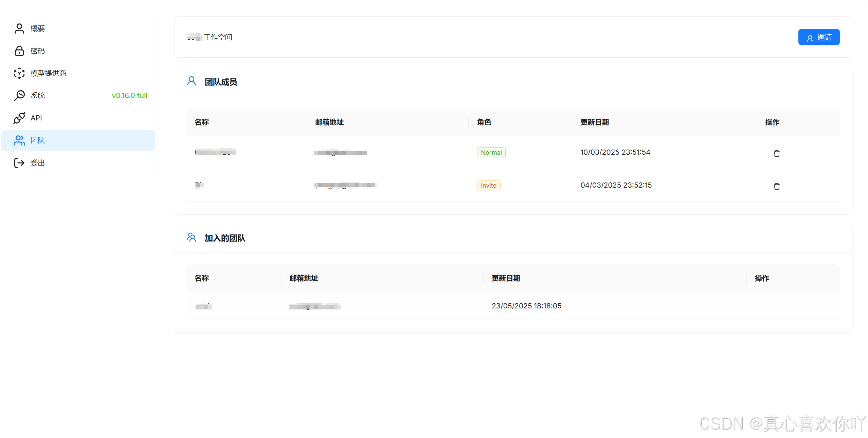Viewport: 868px width, 438px height.
Task: Open the 密码 menu item
Action: click(38, 51)
